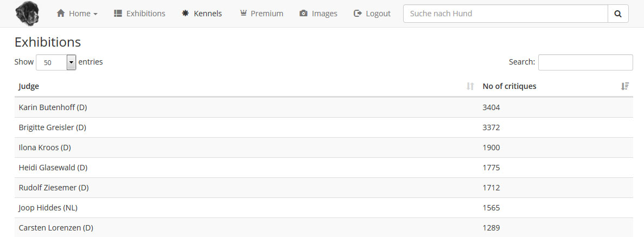Click the logout arrow icon
644x237 pixels.
[x=358, y=14]
